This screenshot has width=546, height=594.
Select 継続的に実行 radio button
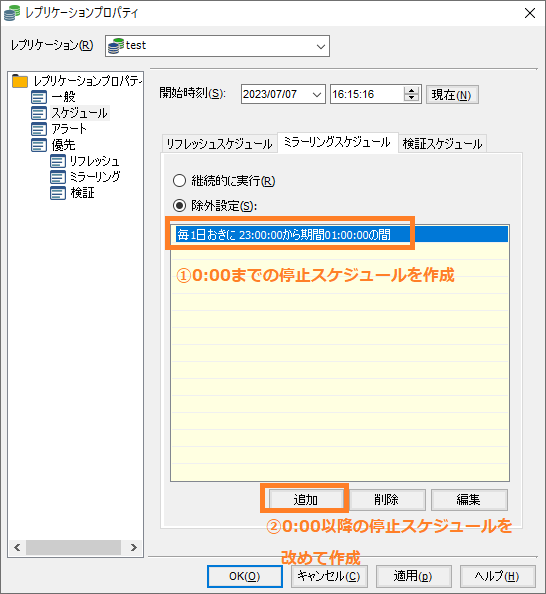[179, 181]
